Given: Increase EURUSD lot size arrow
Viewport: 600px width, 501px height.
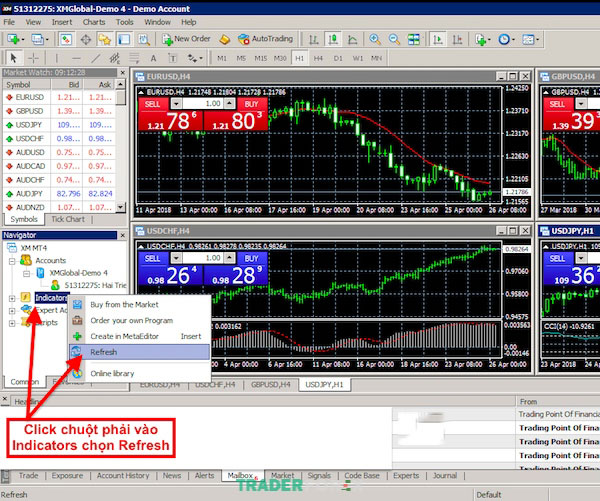Looking at the screenshot, I should click(x=230, y=103).
